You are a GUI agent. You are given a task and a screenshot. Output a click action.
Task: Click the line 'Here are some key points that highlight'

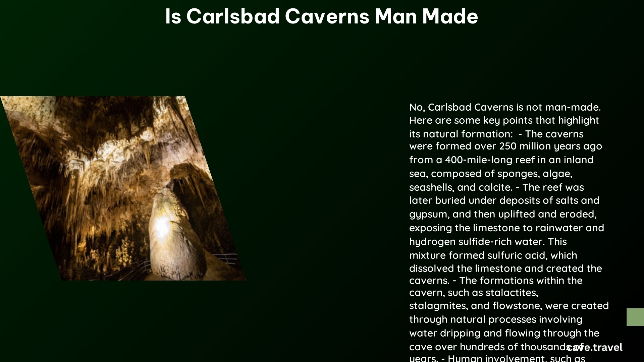click(x=504, y=120)
